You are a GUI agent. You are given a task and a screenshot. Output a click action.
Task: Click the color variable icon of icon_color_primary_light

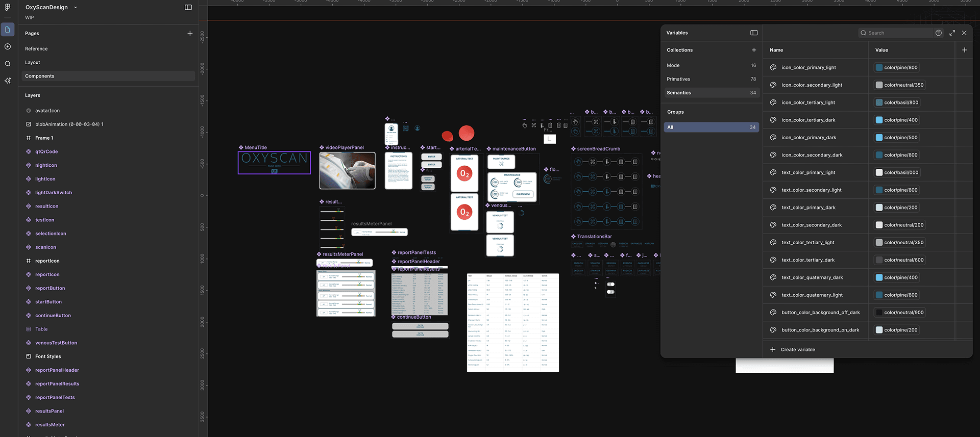point(773,67)
